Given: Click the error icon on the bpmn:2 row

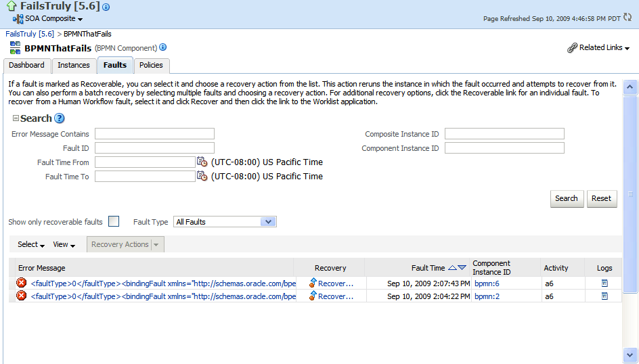Looking at the screenshot, I should (x=21, y=296).
